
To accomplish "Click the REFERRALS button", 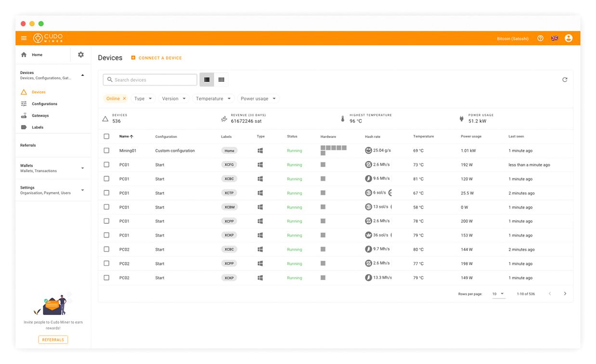I will pos(53,339).
